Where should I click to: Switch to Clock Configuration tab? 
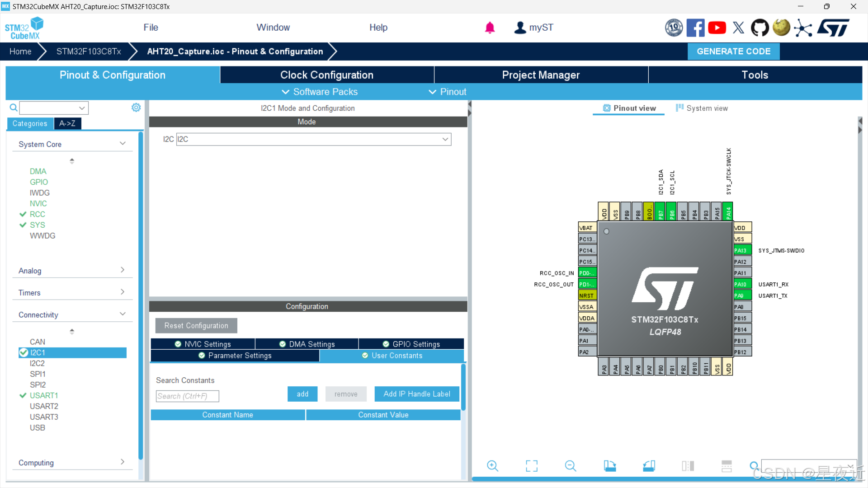coord(326,75)
